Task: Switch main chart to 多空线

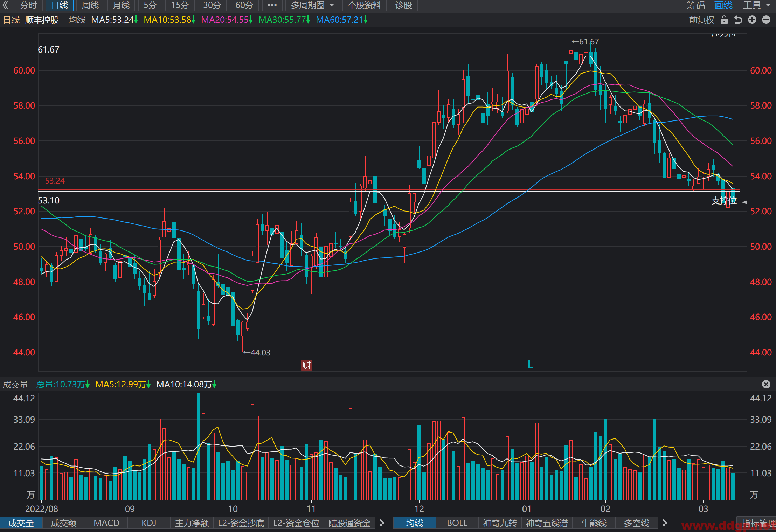Action: pyautogui.click(x=637, y=523)
